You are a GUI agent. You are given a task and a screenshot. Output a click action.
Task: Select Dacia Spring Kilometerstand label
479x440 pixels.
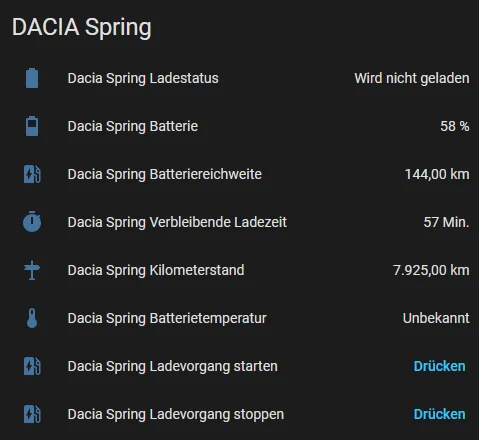[156, 270]
